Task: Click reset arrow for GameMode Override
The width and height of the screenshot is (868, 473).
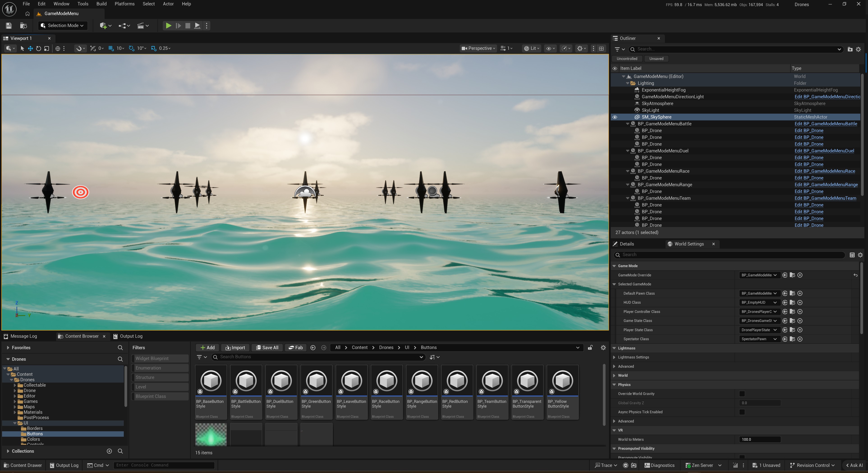Action: click(856, 275)
